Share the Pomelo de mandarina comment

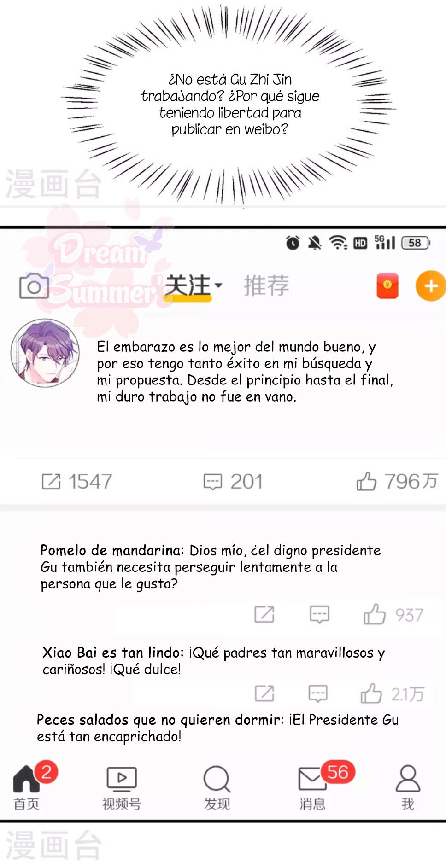(x=264, y=614)
